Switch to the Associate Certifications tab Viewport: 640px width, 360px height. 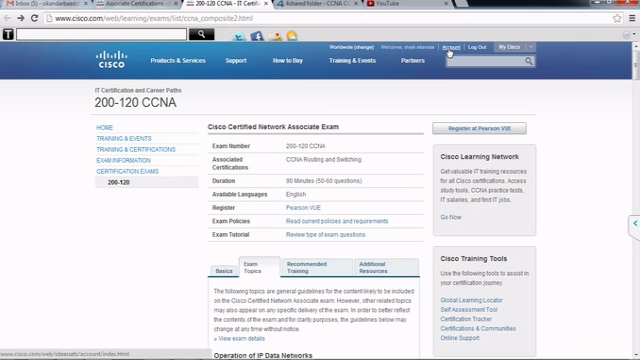click(x=137, y=3)
